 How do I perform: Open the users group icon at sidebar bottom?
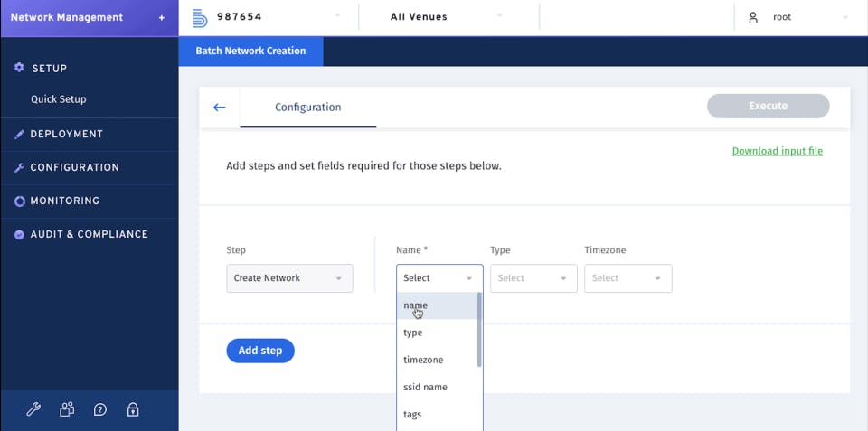(x=67, y=409)
